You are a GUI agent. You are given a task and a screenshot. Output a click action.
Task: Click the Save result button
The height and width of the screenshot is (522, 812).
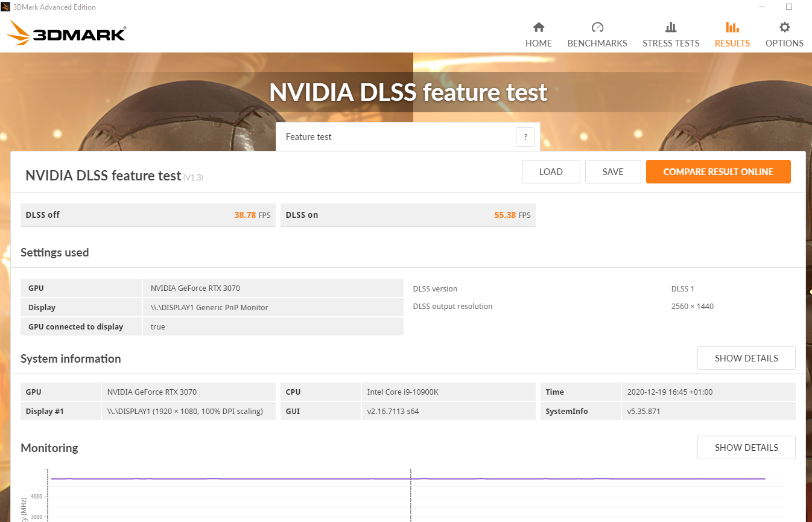(613, 172)
